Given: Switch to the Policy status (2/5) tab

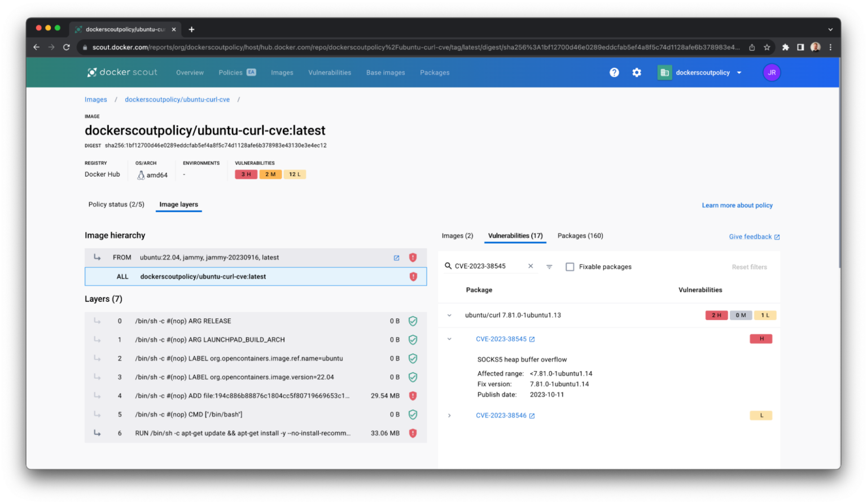Looking at the screenshot, I should tap(116, 204).
